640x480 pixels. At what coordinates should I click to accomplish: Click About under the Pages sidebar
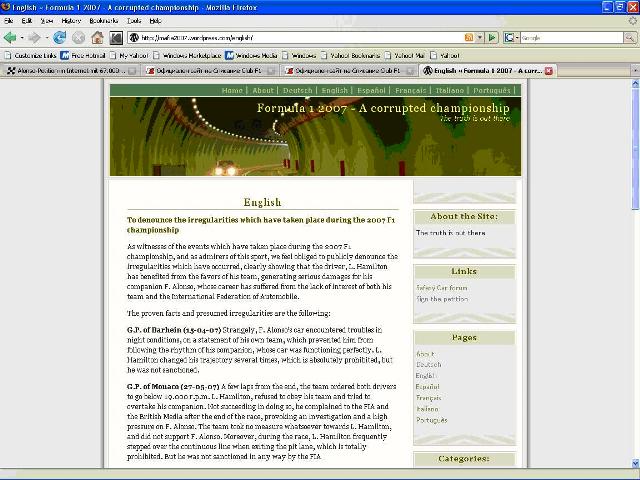[x=425, y=354]
